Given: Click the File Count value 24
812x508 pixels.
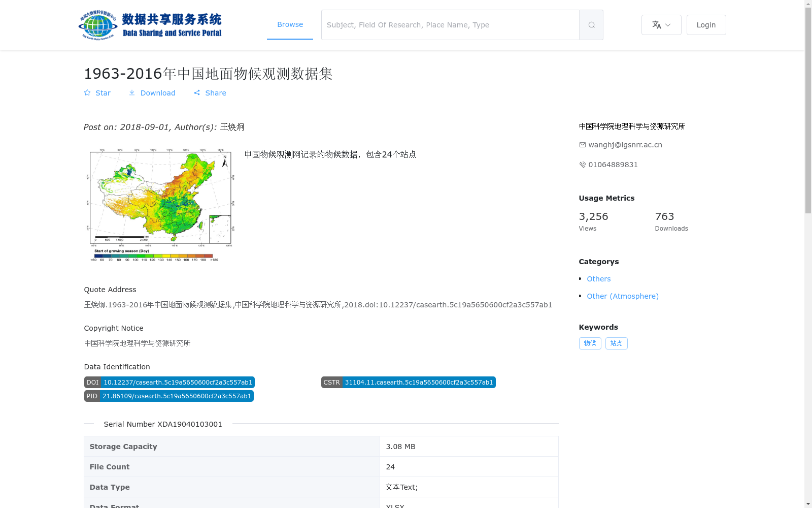Looking at the screenshot, I should (x=390, y=467).
